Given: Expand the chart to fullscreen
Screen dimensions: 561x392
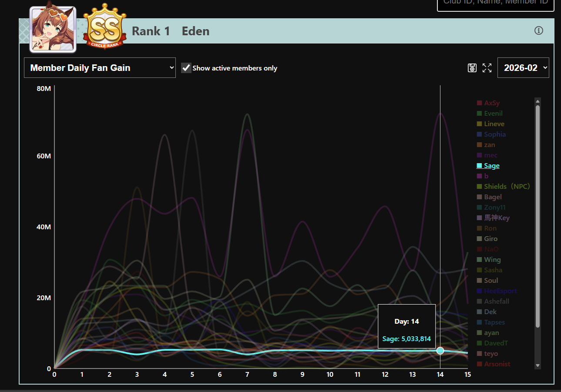Looking at the screenshot, I should 487,67.
